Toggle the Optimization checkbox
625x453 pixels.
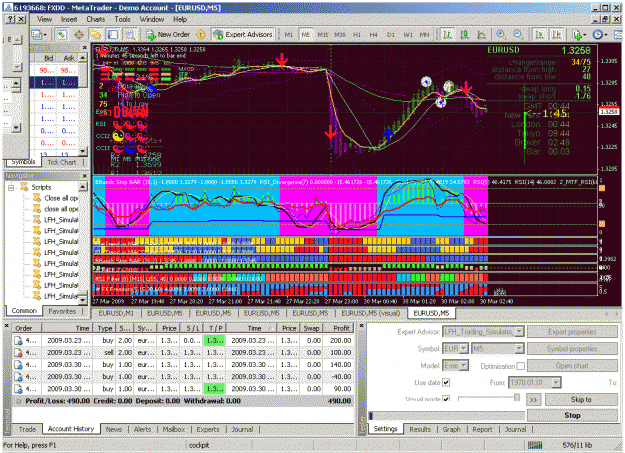coord(521,366)
